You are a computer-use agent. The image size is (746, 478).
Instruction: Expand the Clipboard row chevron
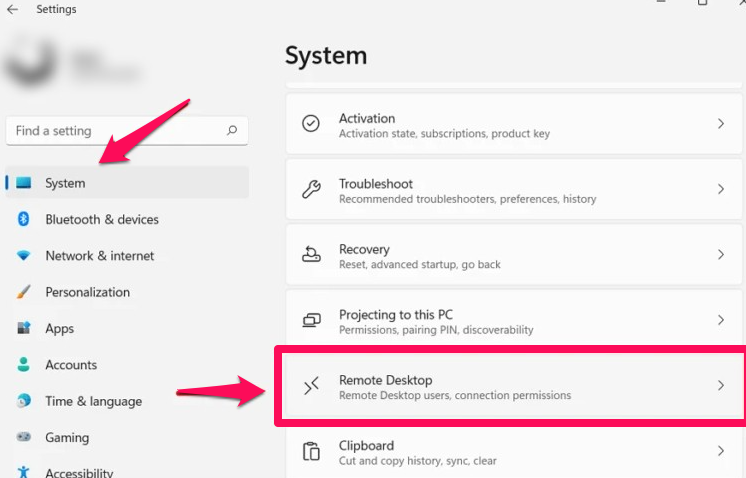(721, 451)
